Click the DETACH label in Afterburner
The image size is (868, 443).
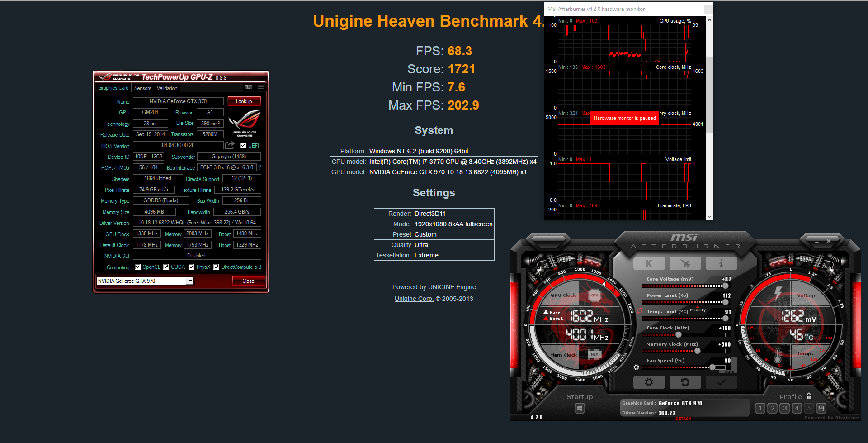(684, 419)
